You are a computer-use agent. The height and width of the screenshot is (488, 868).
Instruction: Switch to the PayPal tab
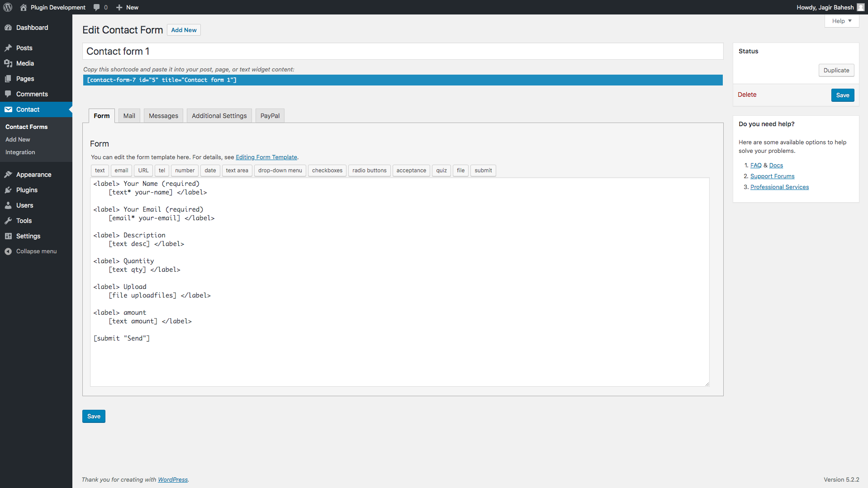click(270, 116)
